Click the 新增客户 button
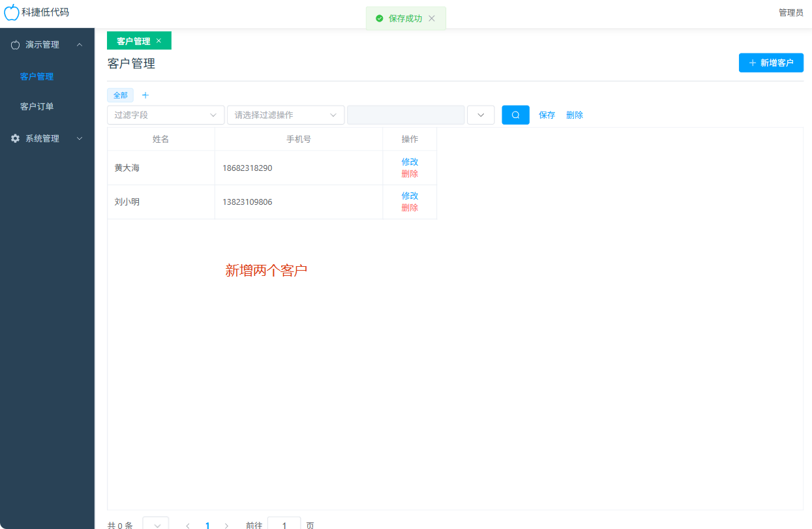The width and height of the screenshot is (812, 529). tap(771, 63)
